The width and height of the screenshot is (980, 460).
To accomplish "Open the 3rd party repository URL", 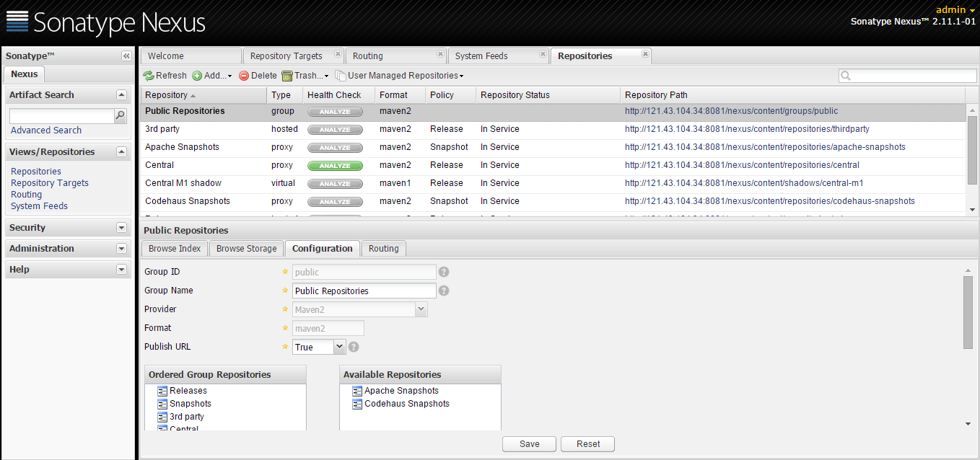I will pyautogui.click(x=747, y=129).
